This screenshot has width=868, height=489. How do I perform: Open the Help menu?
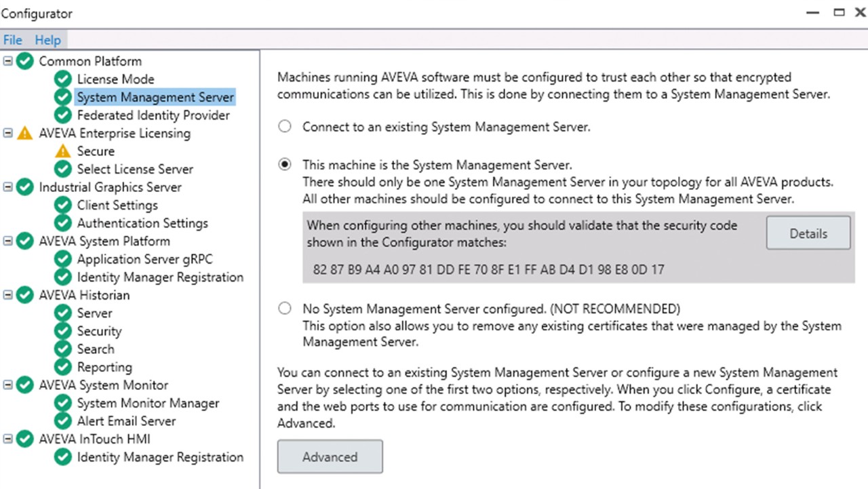tap(47, 40)
